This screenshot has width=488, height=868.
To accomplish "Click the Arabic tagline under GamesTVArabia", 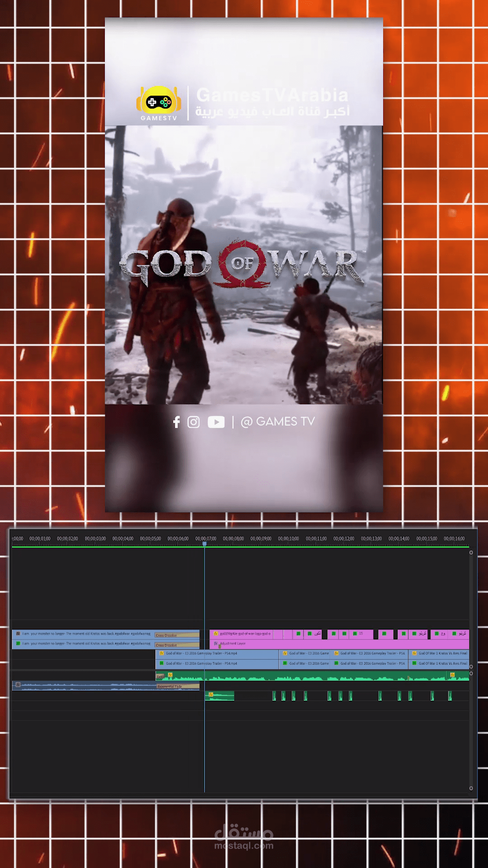I will [x=272, y=111].
